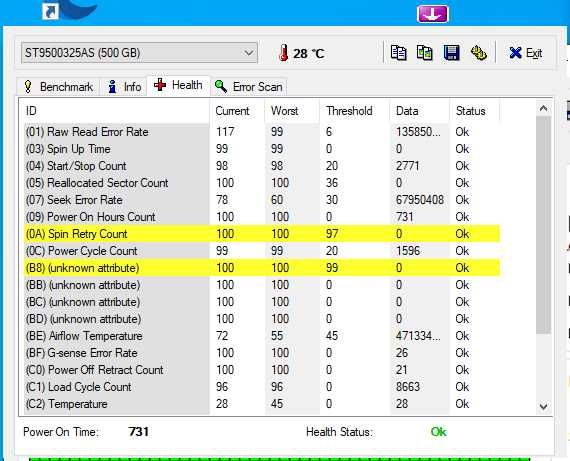Screen dimensions: 570x461
Task: Click the floppy disk save screenshot icon
Action: coord(451,53)
